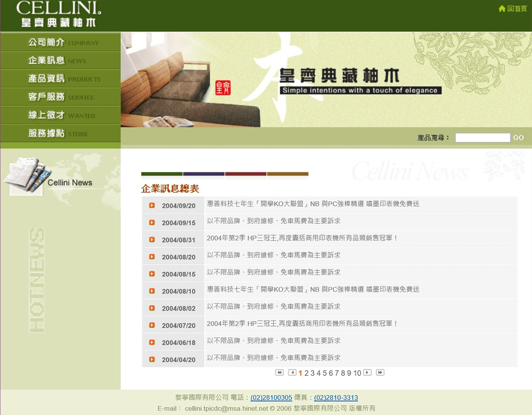The width and height of the screenshot is (532, 415).
Task: Open the 2004/08/31 HP三冠王 news headline
Action: click(302, 238)
